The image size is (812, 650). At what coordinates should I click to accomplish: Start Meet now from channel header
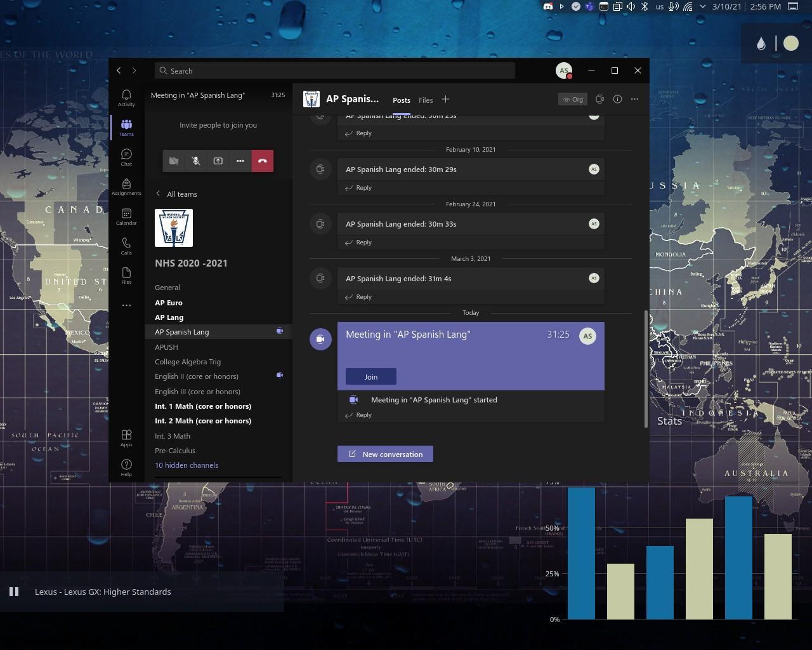point(599,99)
